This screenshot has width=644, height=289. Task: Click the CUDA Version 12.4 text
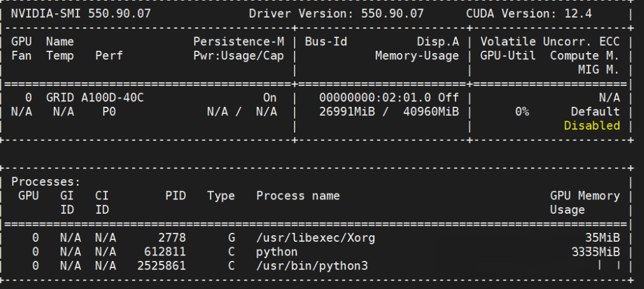click(528, 14)
